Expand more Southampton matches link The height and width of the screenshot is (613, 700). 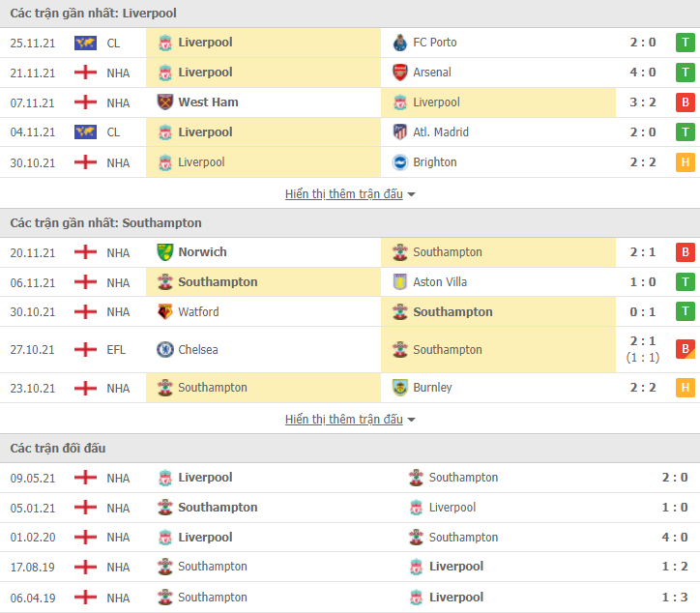[344, 420]
